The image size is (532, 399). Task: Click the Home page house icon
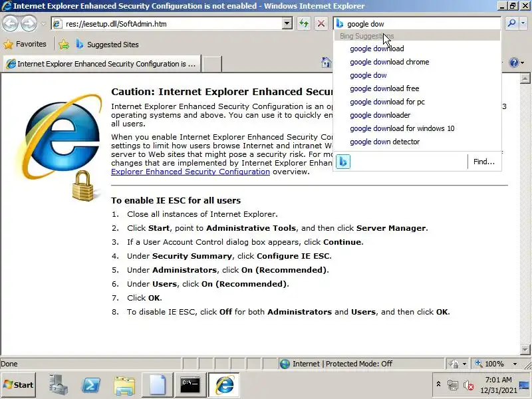326,63
